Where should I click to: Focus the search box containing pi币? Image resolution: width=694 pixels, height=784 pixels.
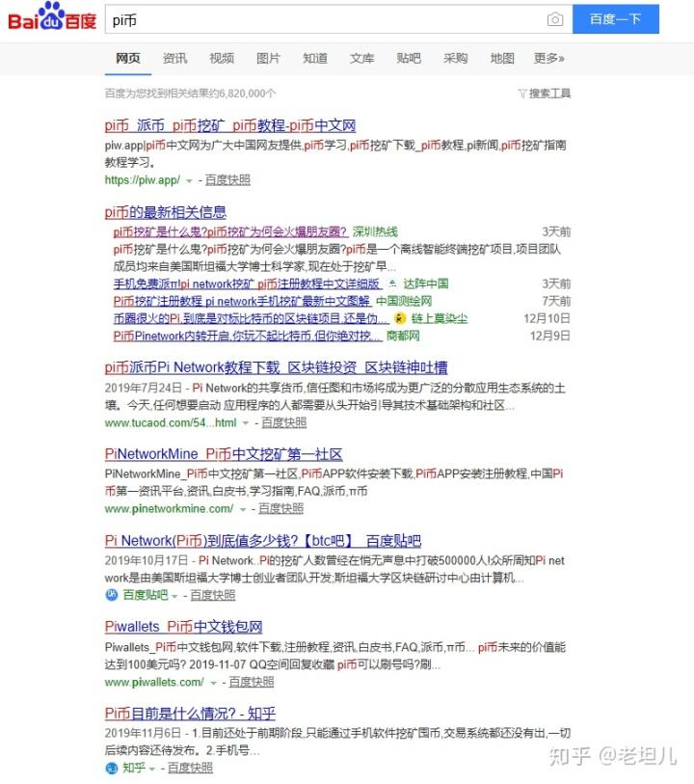coord(338,19)
